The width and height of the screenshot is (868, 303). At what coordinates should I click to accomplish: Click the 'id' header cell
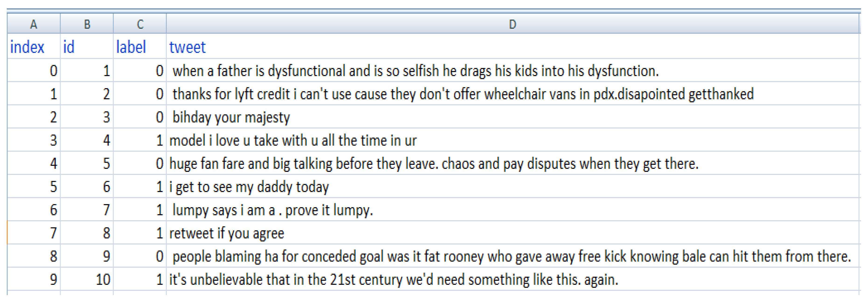[69, 47]
